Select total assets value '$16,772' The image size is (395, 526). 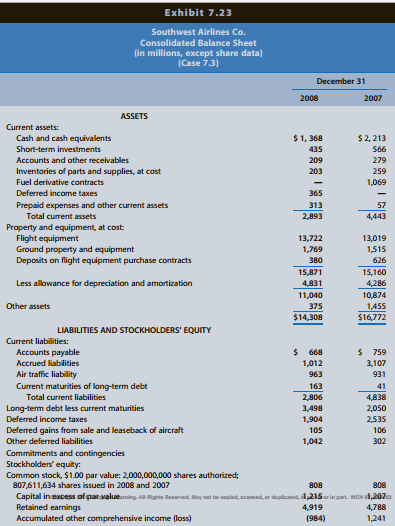pos(372,317)
